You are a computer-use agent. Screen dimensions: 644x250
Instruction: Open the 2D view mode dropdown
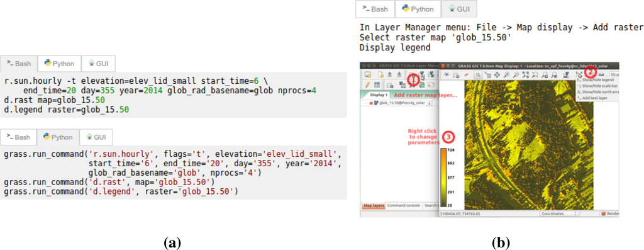pos(614,74)
